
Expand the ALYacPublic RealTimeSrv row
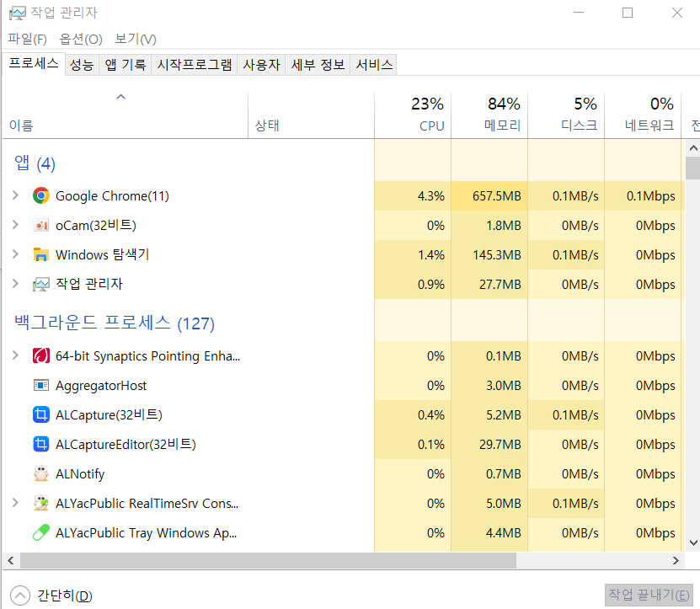click(15, 503)
